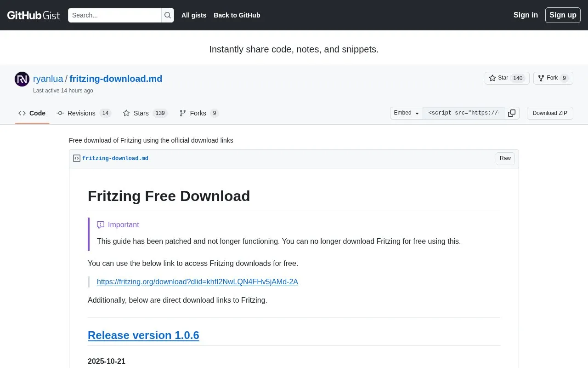Click the Sign up button

[563, 15]
